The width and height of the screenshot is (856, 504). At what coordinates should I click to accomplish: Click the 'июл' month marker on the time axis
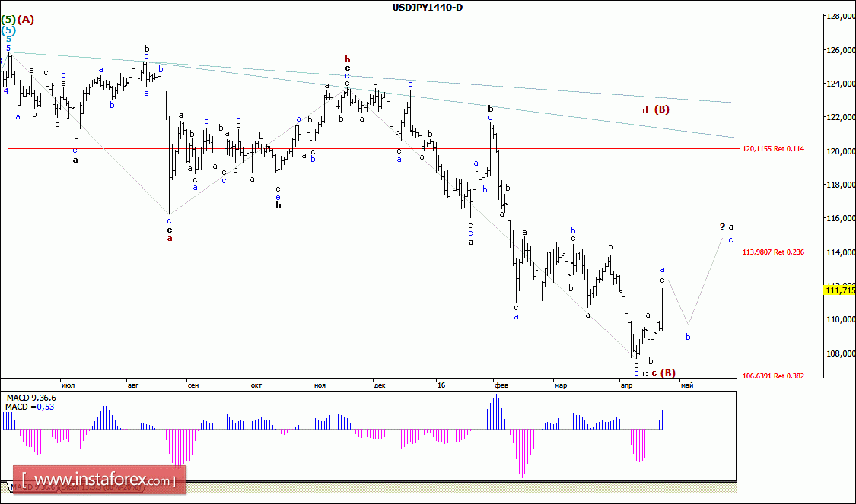[68, 385]
